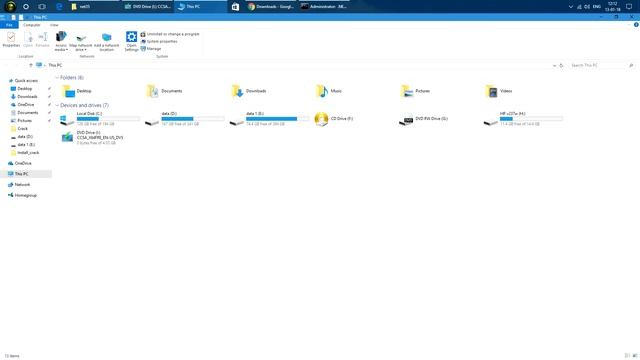Click System properties in the ribbon
This screenshot has height=360, width=640.
159,42
